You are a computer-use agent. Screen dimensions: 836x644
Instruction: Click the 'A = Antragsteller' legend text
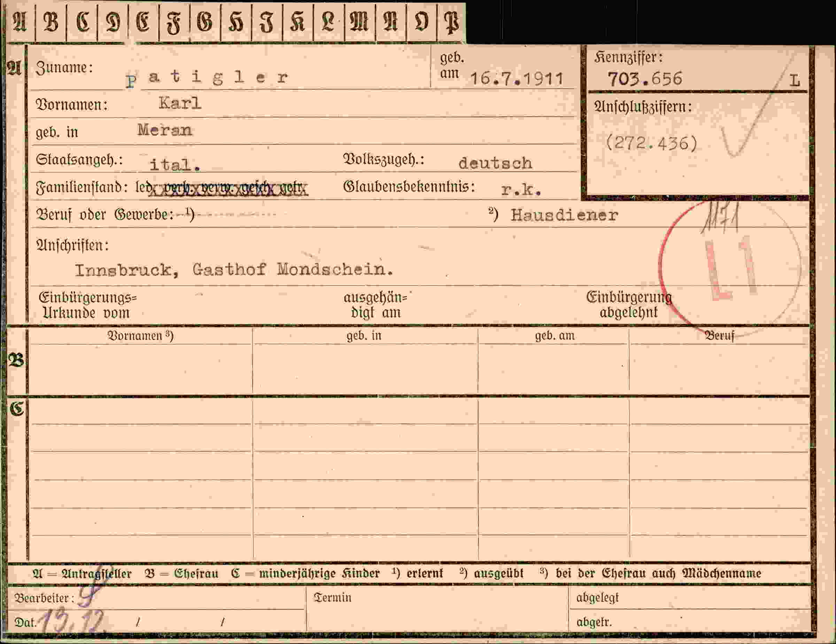(x=82, y=574)
